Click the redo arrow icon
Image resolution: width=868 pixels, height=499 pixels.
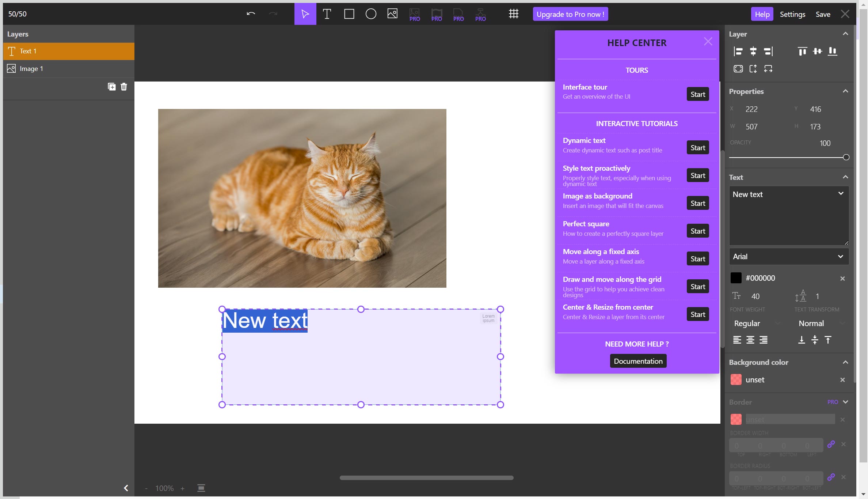(x=273, y=14)
